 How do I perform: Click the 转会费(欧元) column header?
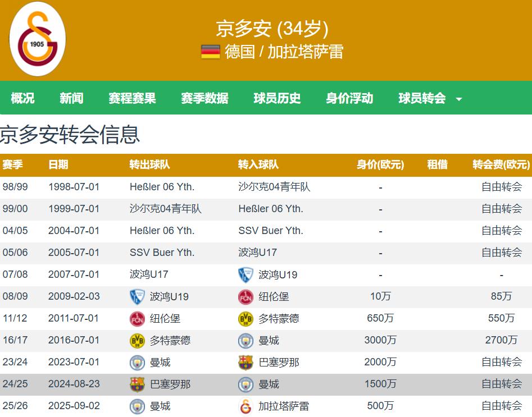[501, 165]
